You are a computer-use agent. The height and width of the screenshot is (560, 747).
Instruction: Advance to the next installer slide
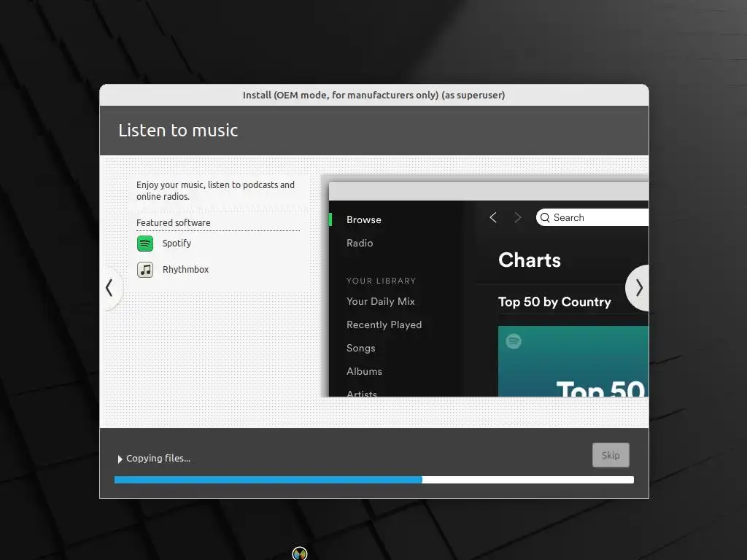coord(638,288)
